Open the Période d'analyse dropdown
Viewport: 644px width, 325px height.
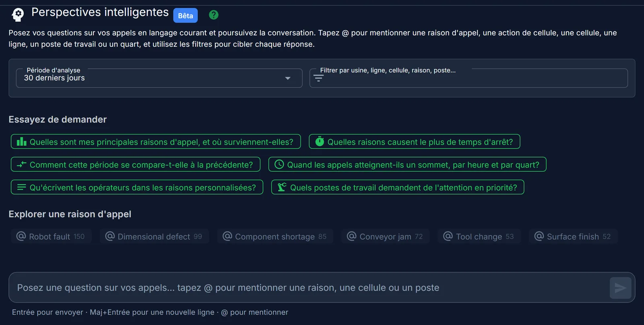tap(159, 78)
